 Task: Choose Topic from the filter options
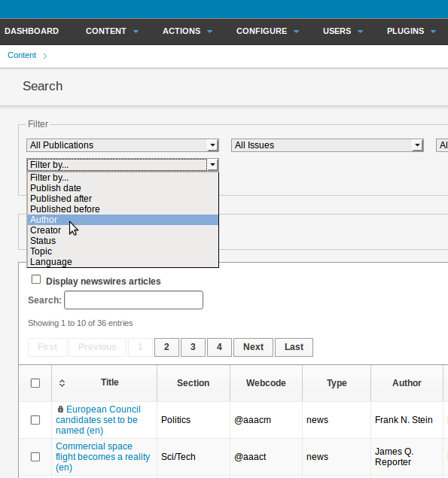123,251
